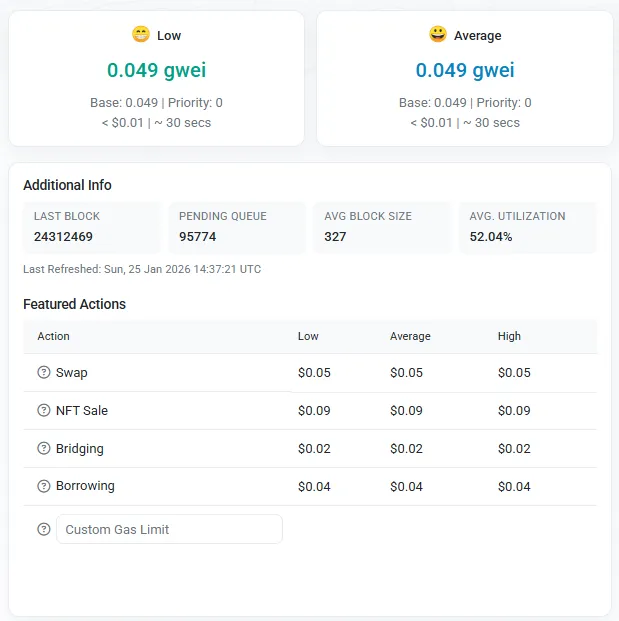Click the Average gas price emoji icon
The image size is (619, 621).
click(438, 35)
